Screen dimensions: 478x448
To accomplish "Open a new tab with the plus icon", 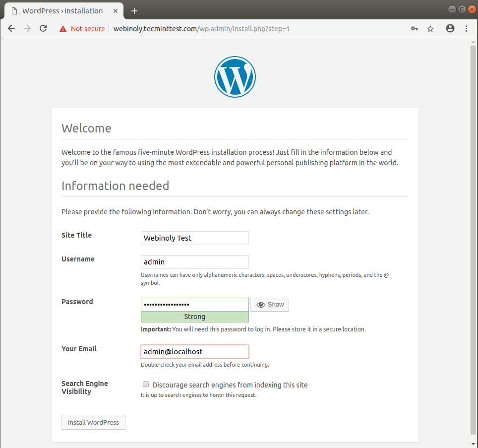I will 134,11.
